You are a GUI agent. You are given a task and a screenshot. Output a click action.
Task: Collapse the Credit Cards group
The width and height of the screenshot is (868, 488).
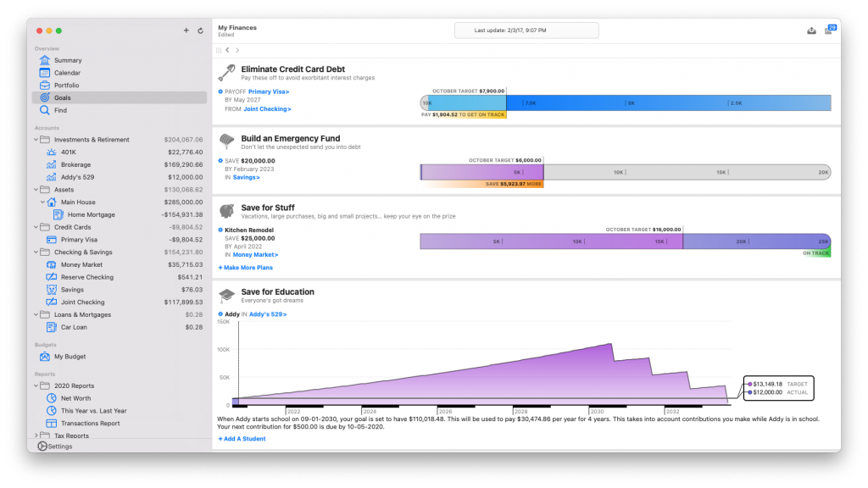pos(36,227)
